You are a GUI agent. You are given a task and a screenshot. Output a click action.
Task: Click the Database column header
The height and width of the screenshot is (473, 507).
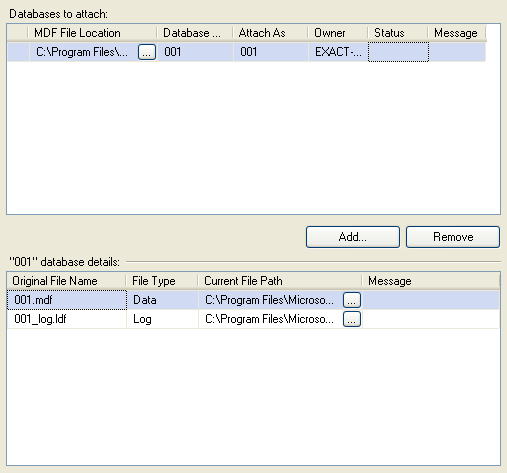point(195,33)
